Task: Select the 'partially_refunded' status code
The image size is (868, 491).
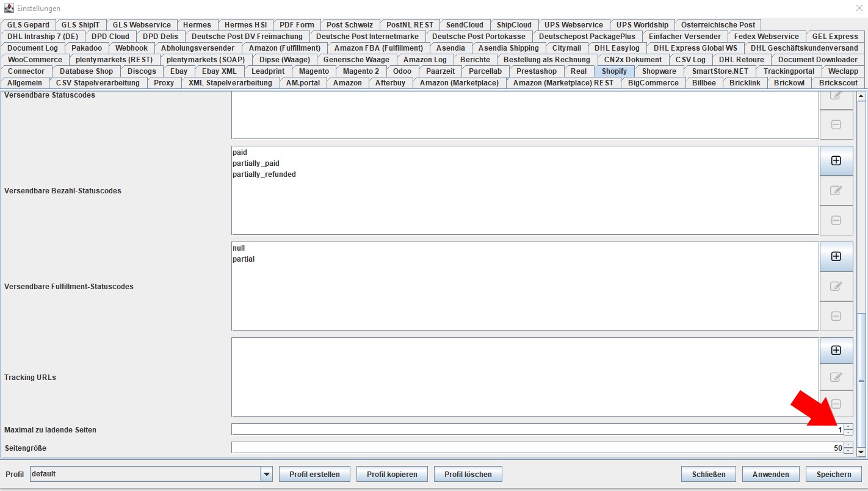Action: point(264,174)
